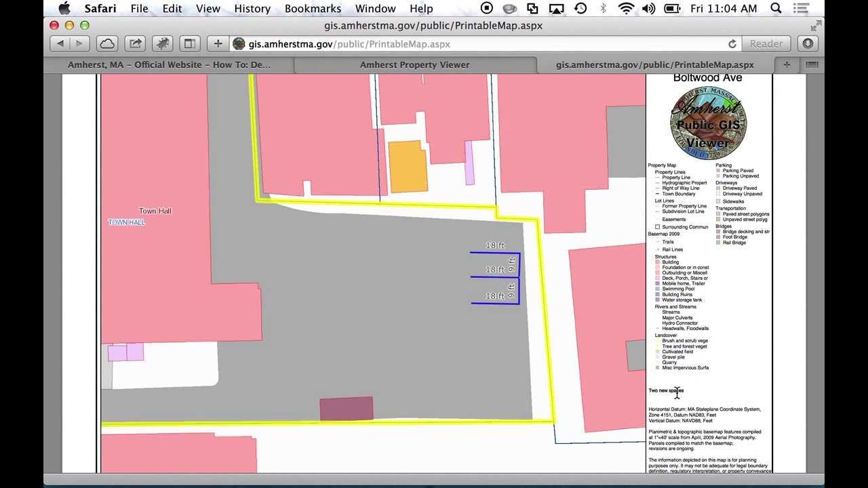This screenshot has height=488, width=868.
Task: Click the Town Hall map label
Action: pos(155,211)
